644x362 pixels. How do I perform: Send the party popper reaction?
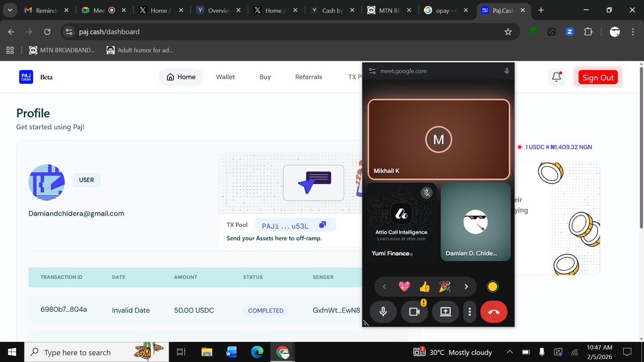pos(445,287)
